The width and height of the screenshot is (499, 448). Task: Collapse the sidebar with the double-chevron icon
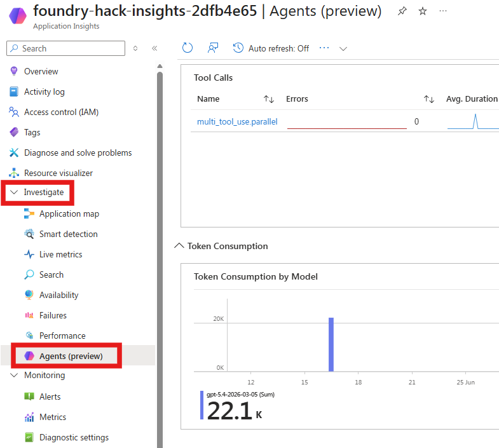(154, 48)
